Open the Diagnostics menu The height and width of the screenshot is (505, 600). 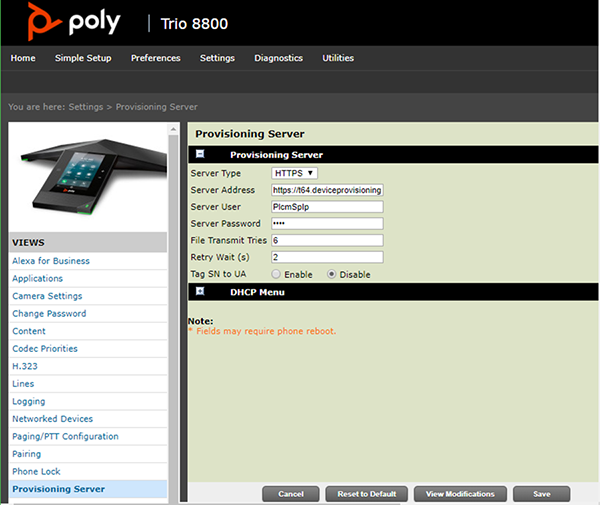pyautogui.click(x=279, y=58)
